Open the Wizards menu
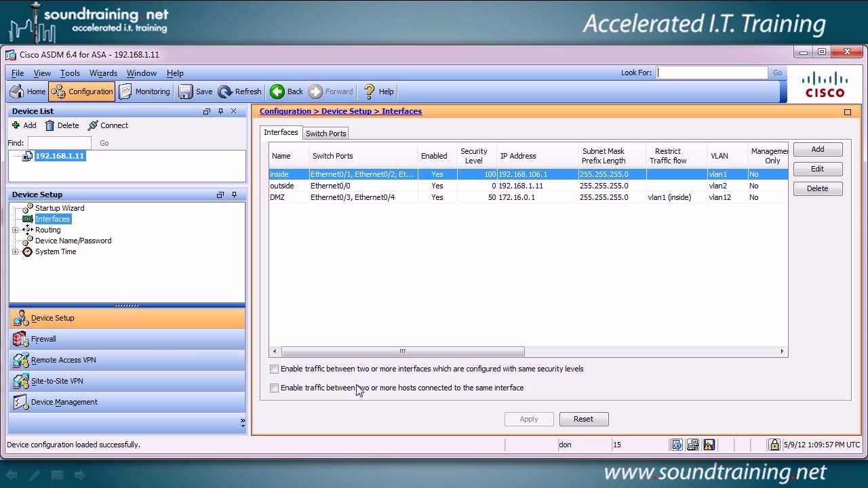Image resolution: width=868 pixels, height=488 pixels. pos(103,73)
